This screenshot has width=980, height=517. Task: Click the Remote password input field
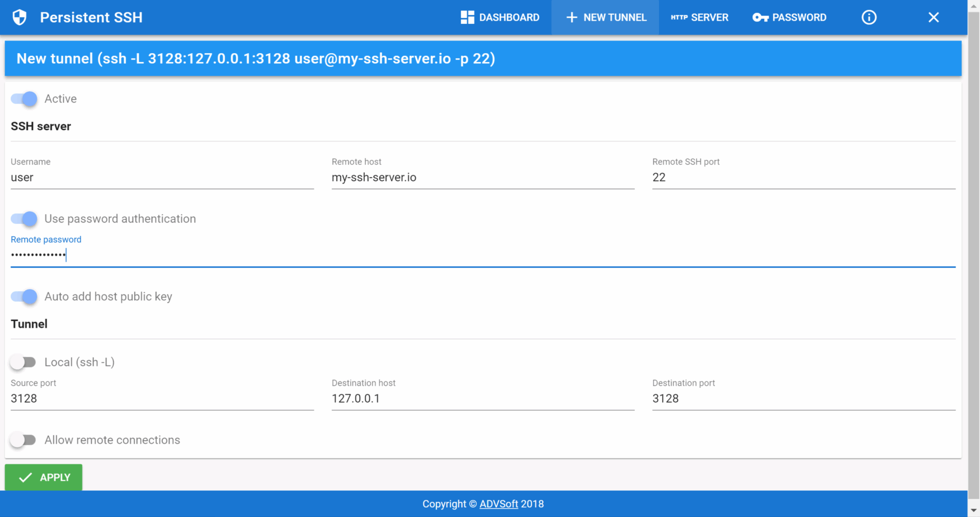191,254
